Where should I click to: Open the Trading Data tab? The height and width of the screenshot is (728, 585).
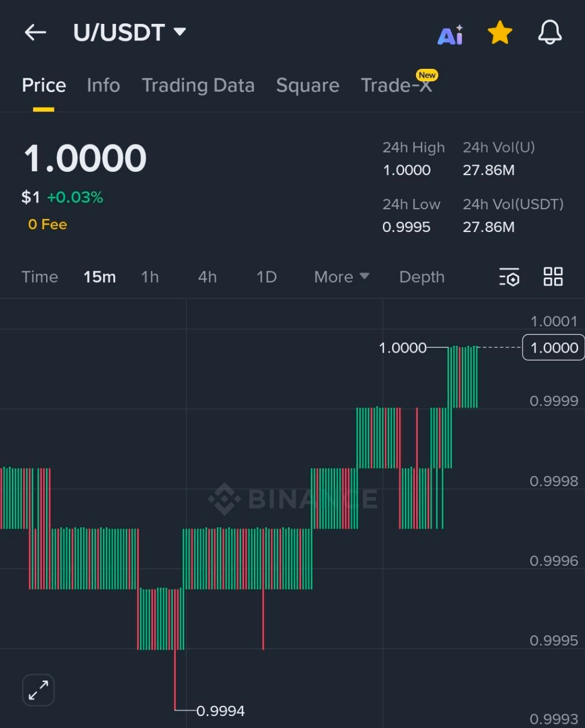(198, 85)
